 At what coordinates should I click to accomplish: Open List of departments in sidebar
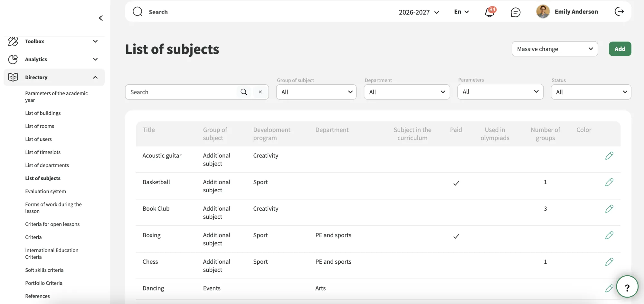click(x=47, y=165)
